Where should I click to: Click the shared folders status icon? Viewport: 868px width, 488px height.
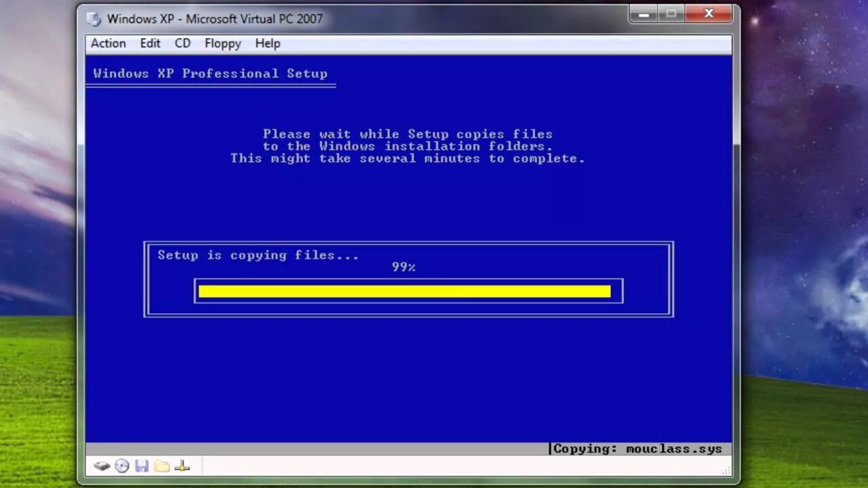click(161, 466)
